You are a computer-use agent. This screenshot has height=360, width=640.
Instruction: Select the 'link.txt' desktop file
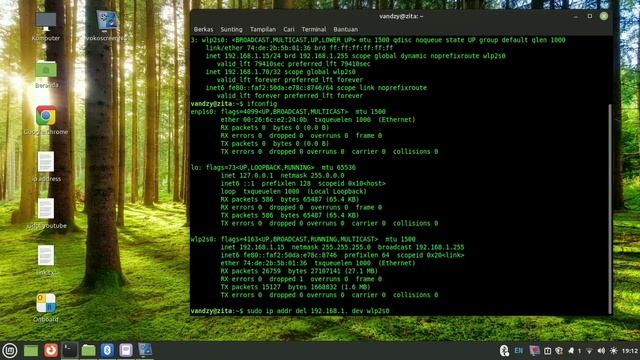tap(46, 260)
